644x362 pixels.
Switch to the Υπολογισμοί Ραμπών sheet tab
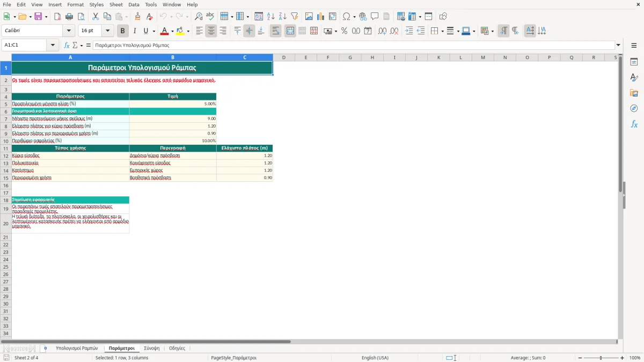click(x=77, y=348)
